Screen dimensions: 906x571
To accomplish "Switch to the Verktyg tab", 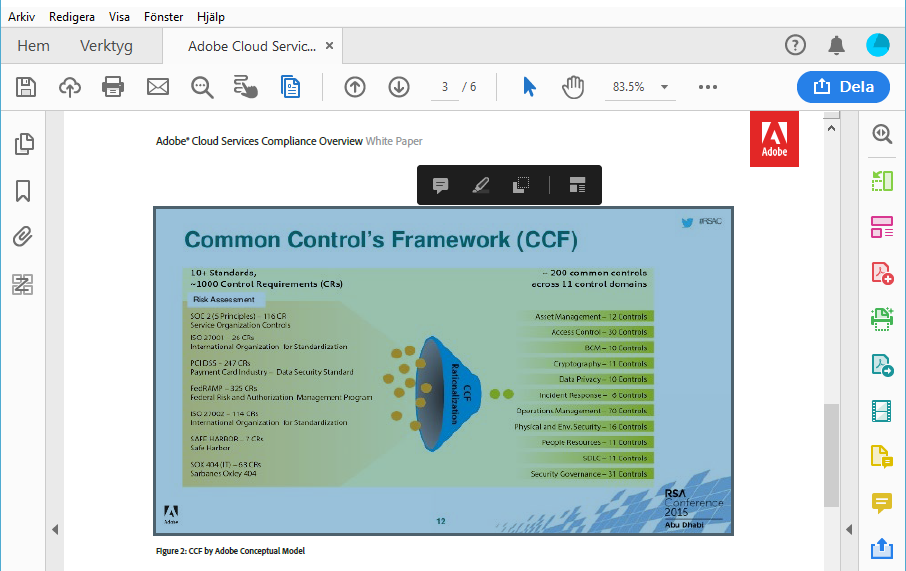I will pyautogui.click(x=106, y=46).
